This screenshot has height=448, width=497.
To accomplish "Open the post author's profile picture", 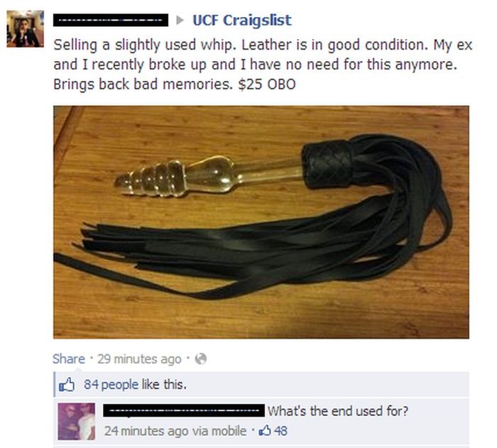I will click(25, 29).
